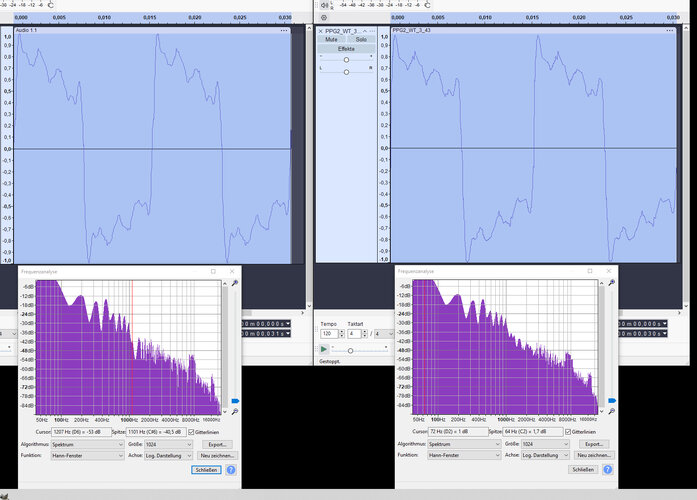This screenshot has height=500, width=697.
Task: Open Größe 1024 dropdown in right dialog
Action: [x=545, y=444]
